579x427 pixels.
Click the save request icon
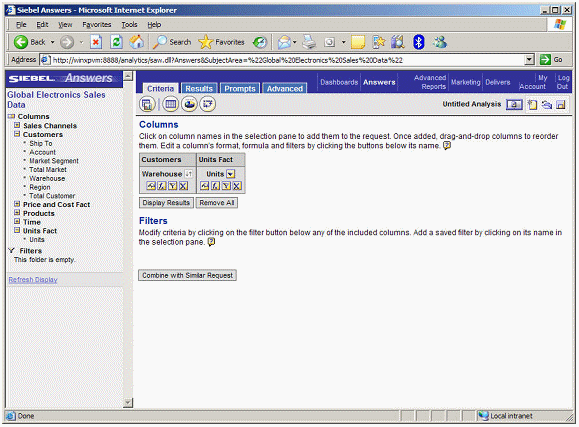pyautogui.click(x=561, y=105)
